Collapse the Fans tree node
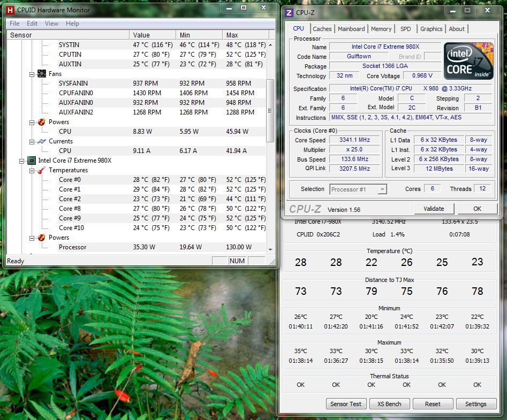Viewport: 507px width, 420px height. pos(32,74)
